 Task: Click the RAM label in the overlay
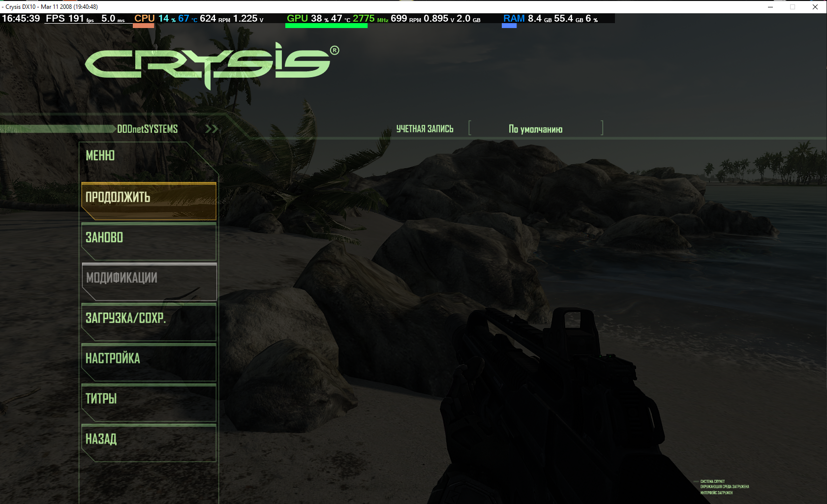[x=514, y=19]
